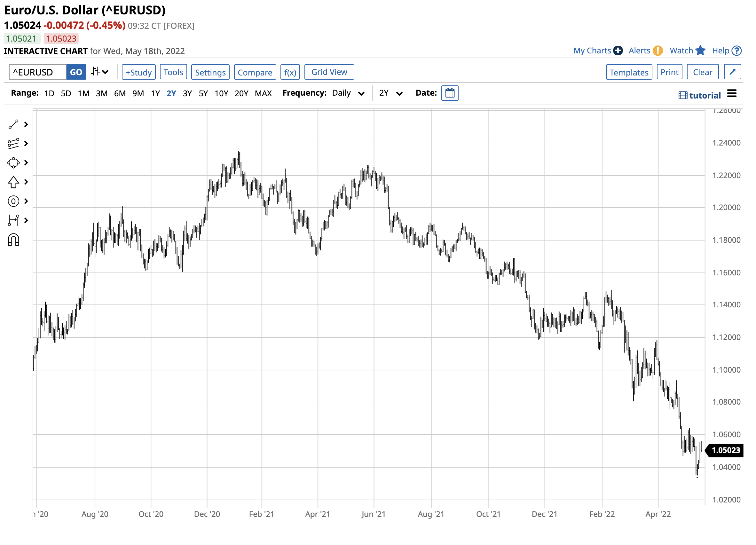
Task: Select the trend line drawing tool
Action: [13, 125]
